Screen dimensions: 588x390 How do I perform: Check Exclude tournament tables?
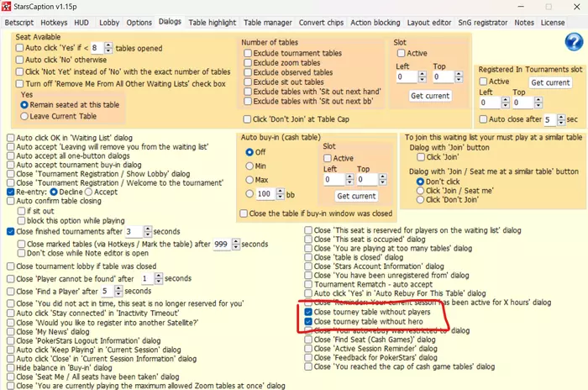pyautogui.click(x=248, y=53)
